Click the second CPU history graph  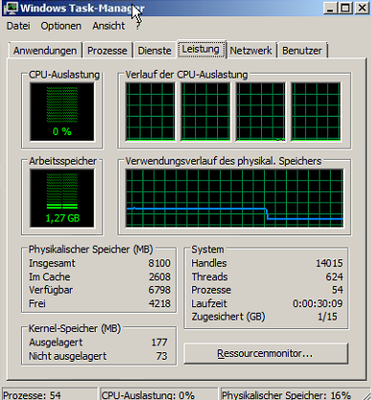[x=205, y=112]
